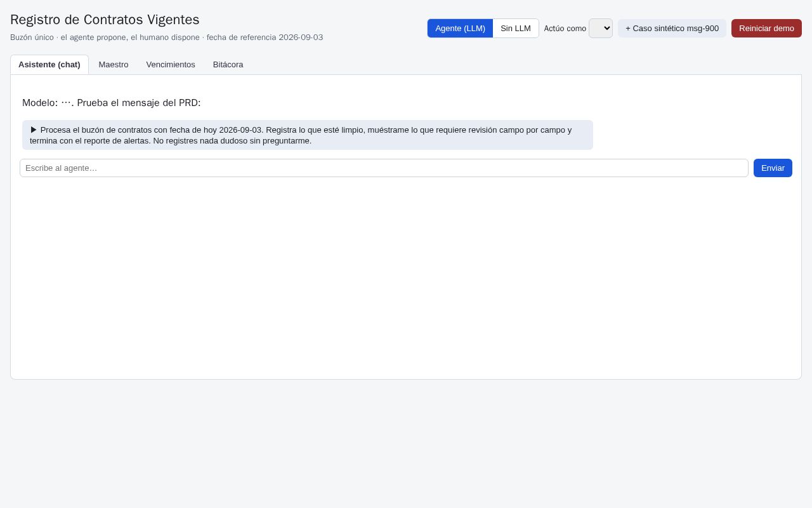Open the 'Actúo como' role dropdown
Viewport: 812px width, 508px height.
coord(600,29)
